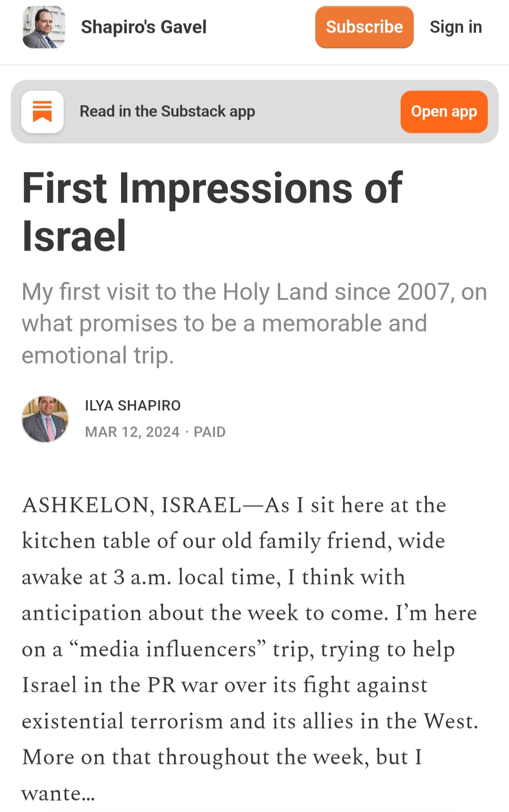Click the words “media influencers” in the article
This screenshot has width=509, height=812.
[168, 650]
